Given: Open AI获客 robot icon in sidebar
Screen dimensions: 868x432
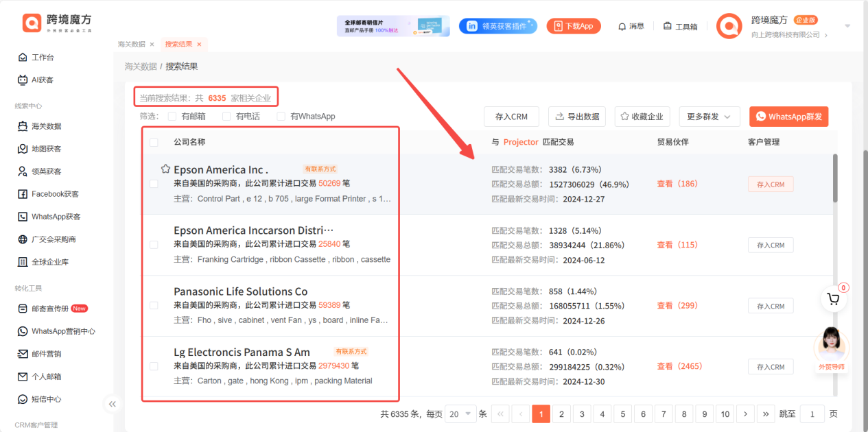Looking at the screenshot, I should point(23,80).
